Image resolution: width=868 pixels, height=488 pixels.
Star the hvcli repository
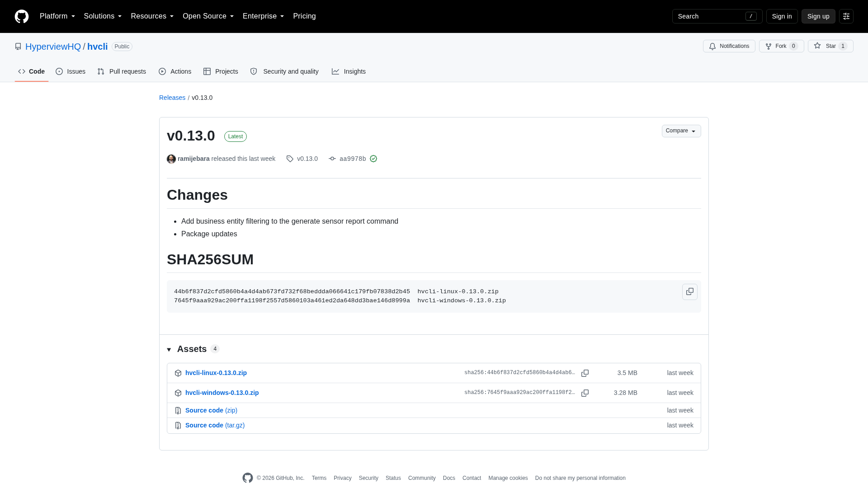830,46
